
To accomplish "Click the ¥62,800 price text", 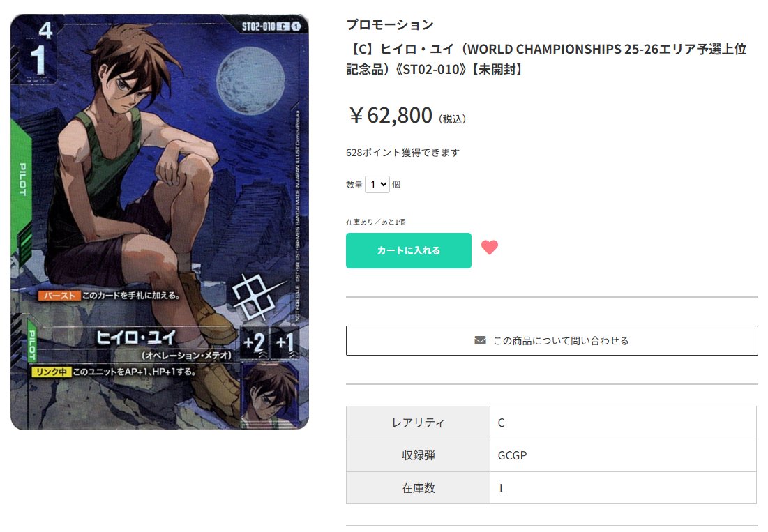I will [391, 116].
